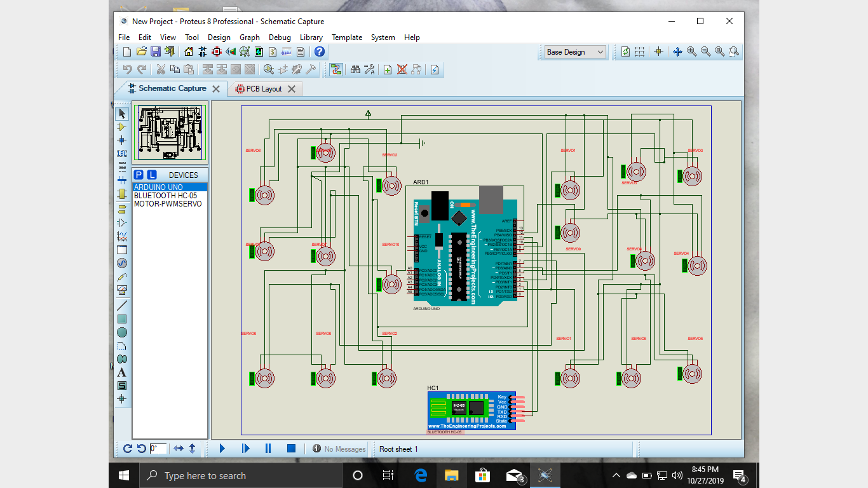Screen dimensions: 868x488
Task: Click the Redo arrow icon
Action: 141,69
